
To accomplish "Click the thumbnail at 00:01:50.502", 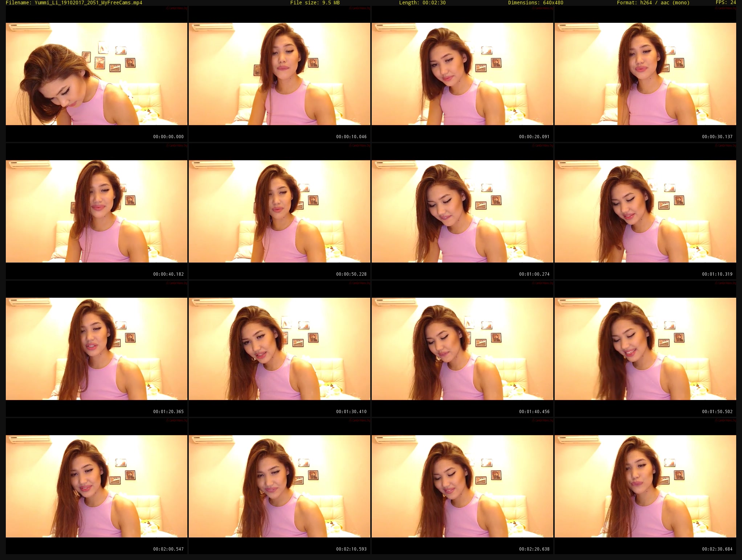I will coord(645,349).
